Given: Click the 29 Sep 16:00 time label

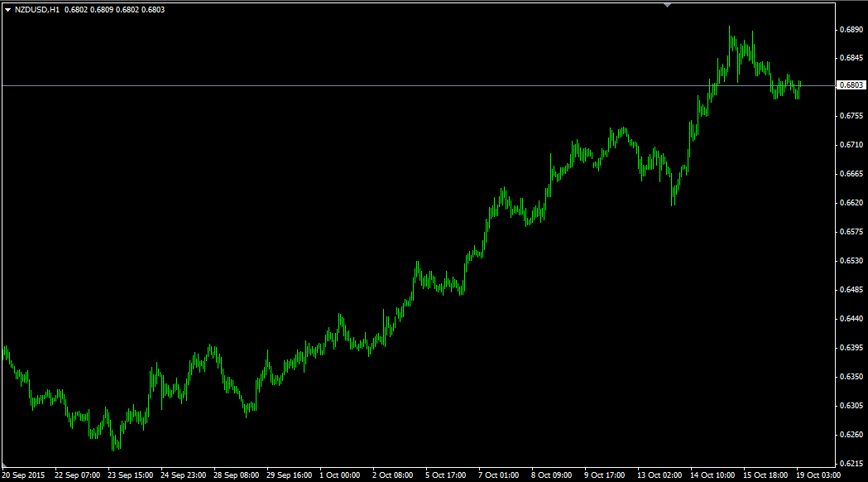Looking at the screenshot, I should click(x=289, y=475).
